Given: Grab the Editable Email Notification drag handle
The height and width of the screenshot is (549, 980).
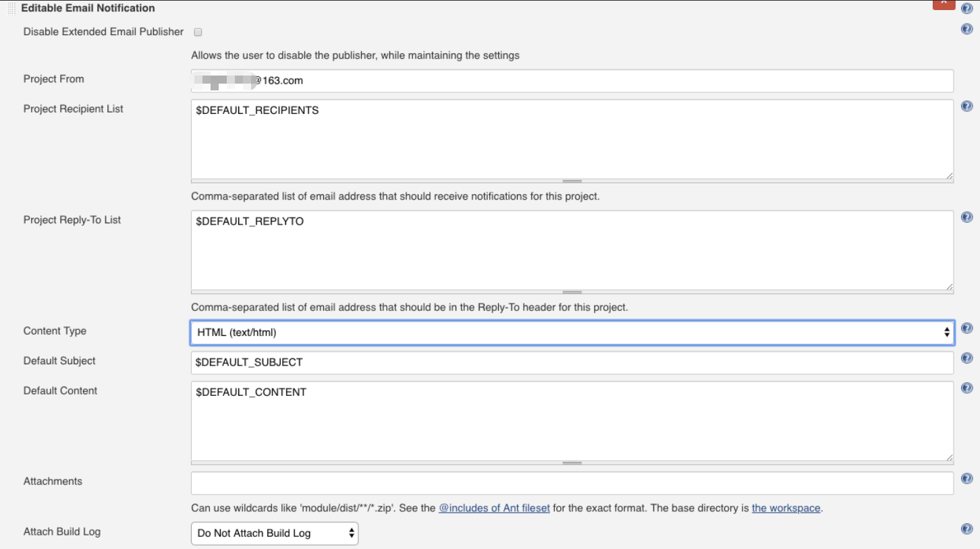Looking at the screenshot, I should pyautogui.click(x=11, y=8).
